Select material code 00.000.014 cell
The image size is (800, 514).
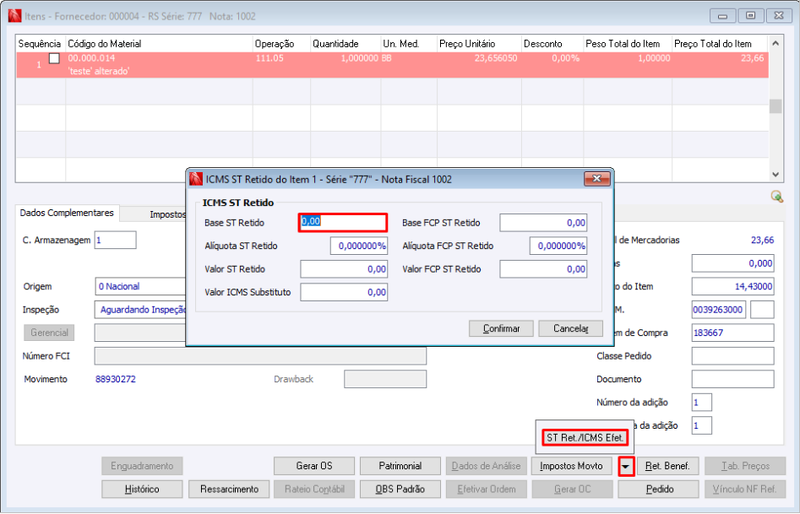[91, 58]
